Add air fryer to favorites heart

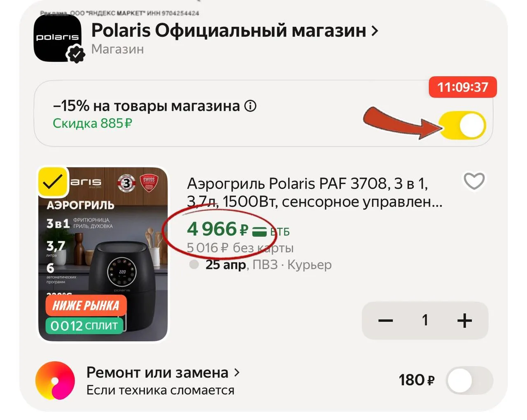pyautogui.click(x=474, y=181)
